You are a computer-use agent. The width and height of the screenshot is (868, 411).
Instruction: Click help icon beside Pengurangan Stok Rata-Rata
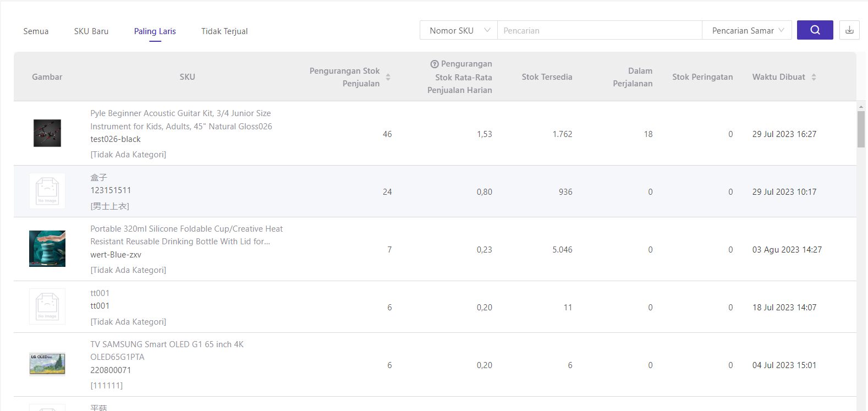[434, 64]
